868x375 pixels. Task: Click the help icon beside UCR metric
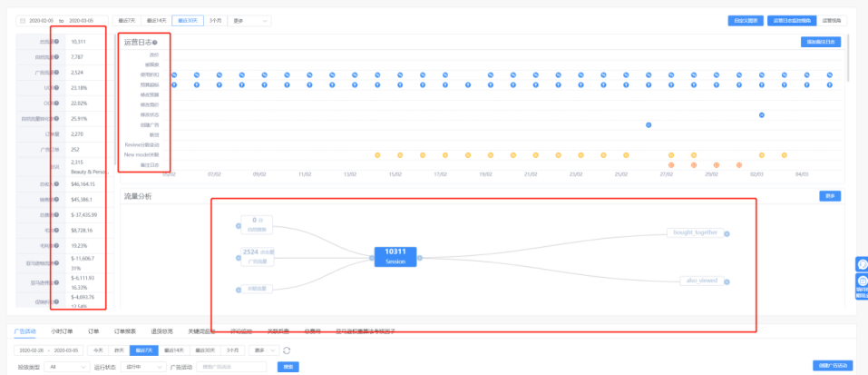click(x=56, y=88)
